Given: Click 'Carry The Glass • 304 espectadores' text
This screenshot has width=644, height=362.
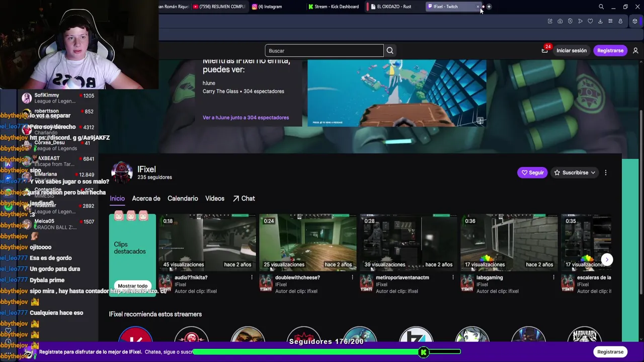Looking at the screenshot, I should pos(243,92).
